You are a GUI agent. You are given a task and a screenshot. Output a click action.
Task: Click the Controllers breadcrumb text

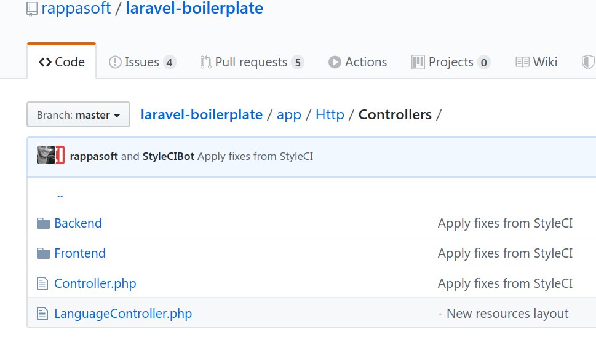395,114
